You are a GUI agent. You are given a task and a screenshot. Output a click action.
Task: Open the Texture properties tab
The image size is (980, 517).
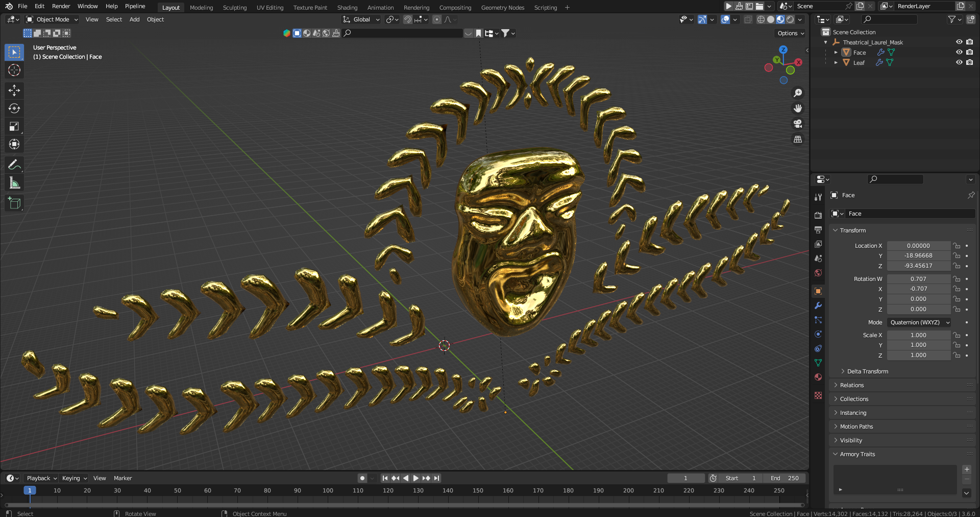(x=818, y=395)
